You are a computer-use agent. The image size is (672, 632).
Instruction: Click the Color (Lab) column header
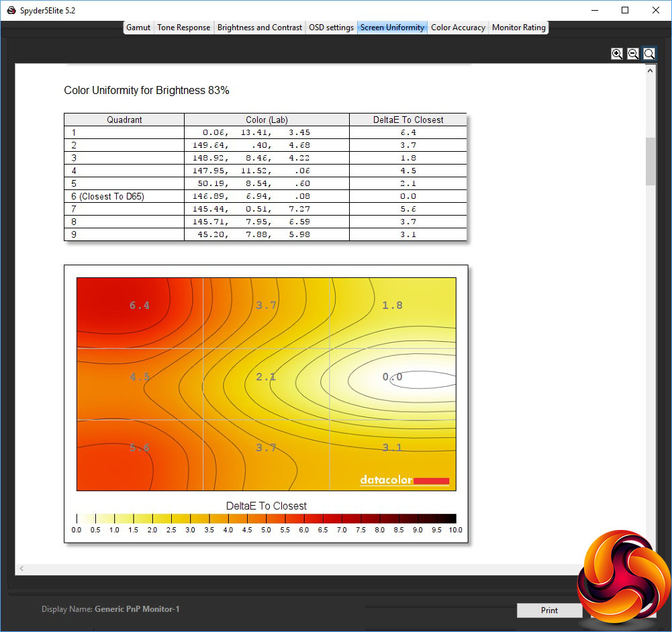pos(267,120)
